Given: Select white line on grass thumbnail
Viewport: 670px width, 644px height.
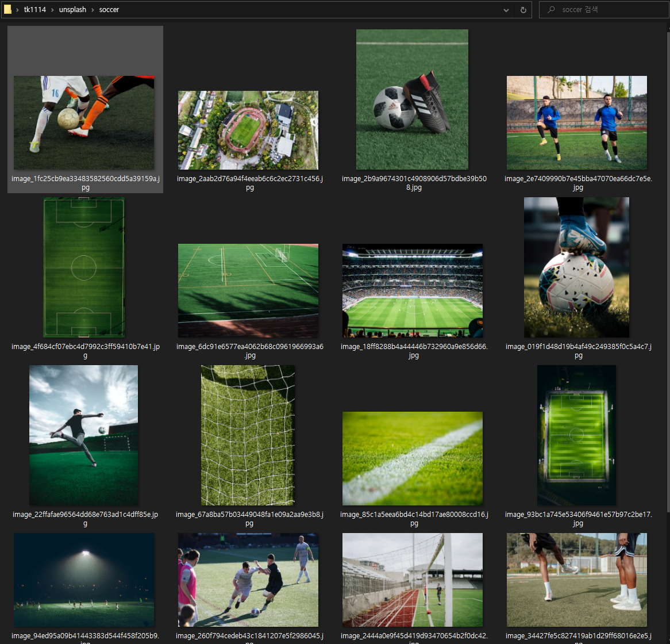Looking at the screenshot, I should (x=413, y=458).
